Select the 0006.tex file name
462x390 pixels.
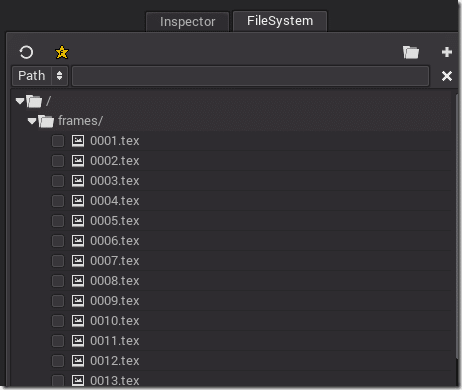click(x=115, y=241)
